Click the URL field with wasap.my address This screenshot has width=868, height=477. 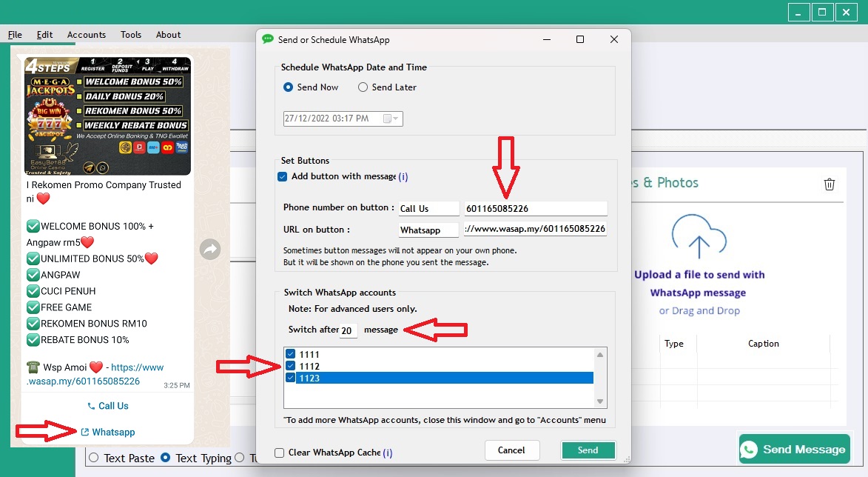tap(535, 229)
